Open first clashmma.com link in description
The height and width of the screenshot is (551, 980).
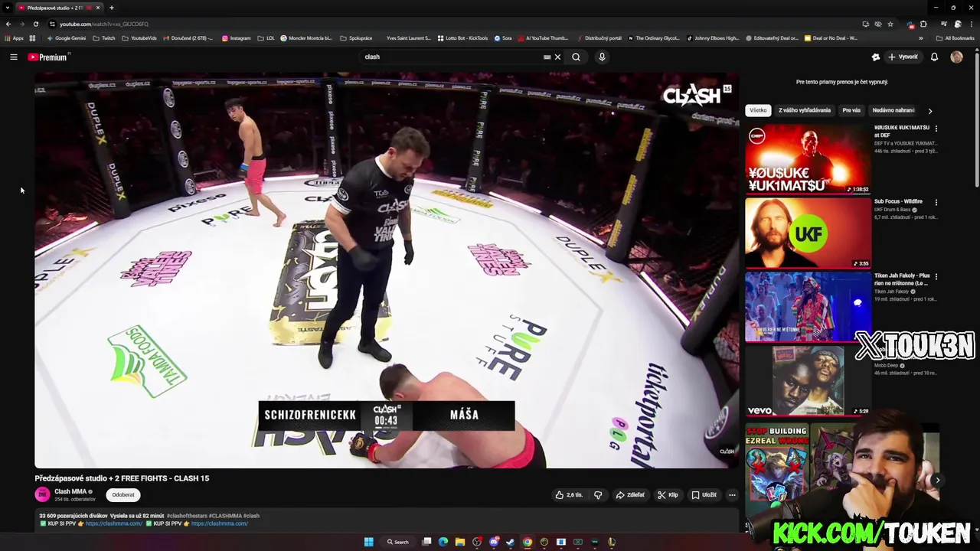[x=114, y=523]
